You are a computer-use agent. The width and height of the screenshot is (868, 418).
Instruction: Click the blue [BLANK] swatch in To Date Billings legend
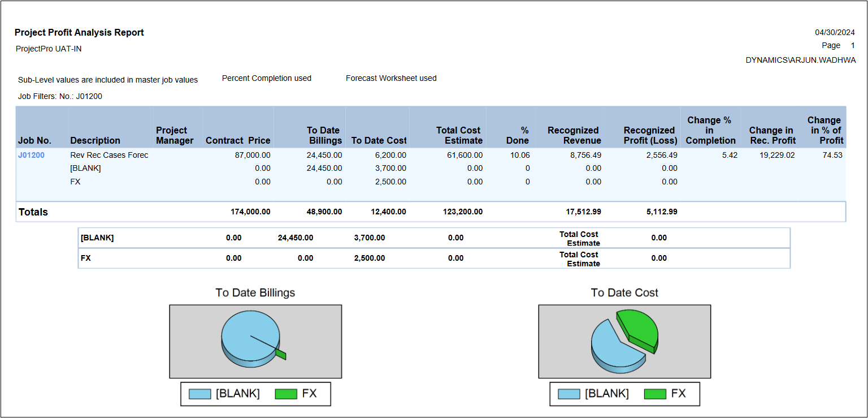click(x=200, y=394)
